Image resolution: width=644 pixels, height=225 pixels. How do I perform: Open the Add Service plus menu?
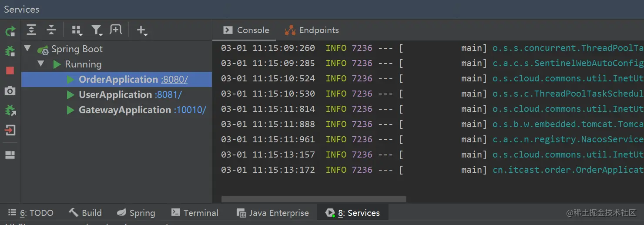click(142, 30)
